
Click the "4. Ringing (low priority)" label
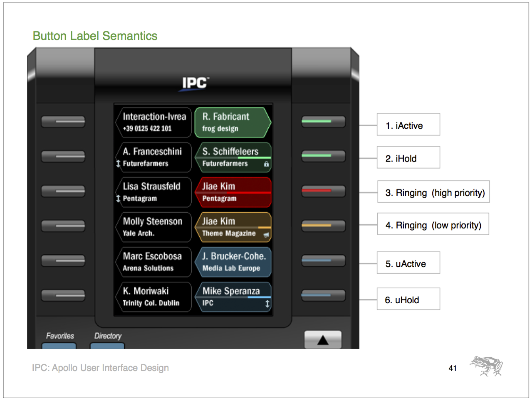tap(433, 224)
